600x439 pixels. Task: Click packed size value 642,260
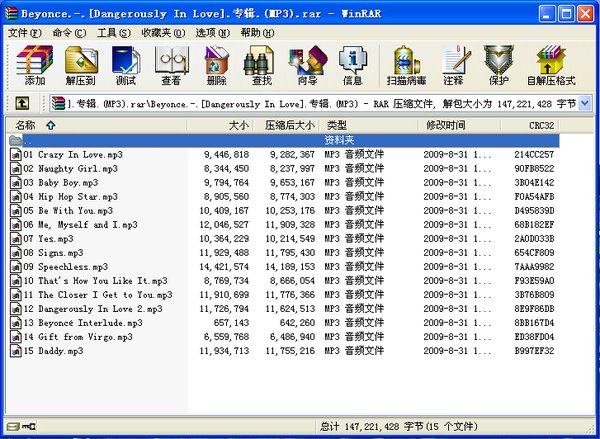click(x=297, y=323)
